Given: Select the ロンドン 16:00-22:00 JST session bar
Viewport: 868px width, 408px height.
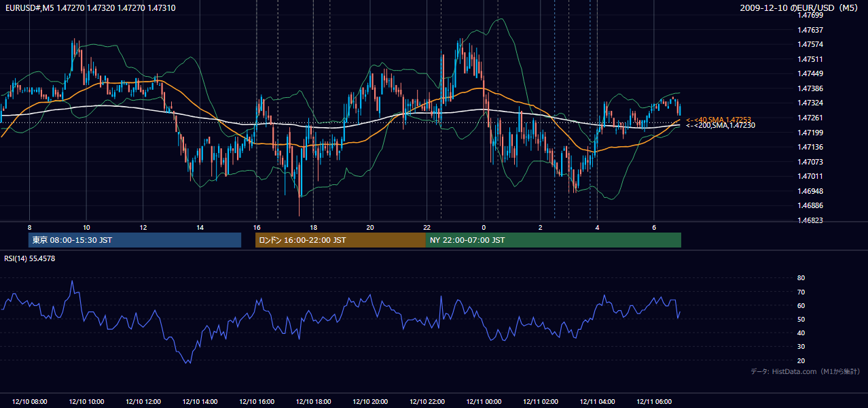Looking at the screenshot, I should coord(340,240).
